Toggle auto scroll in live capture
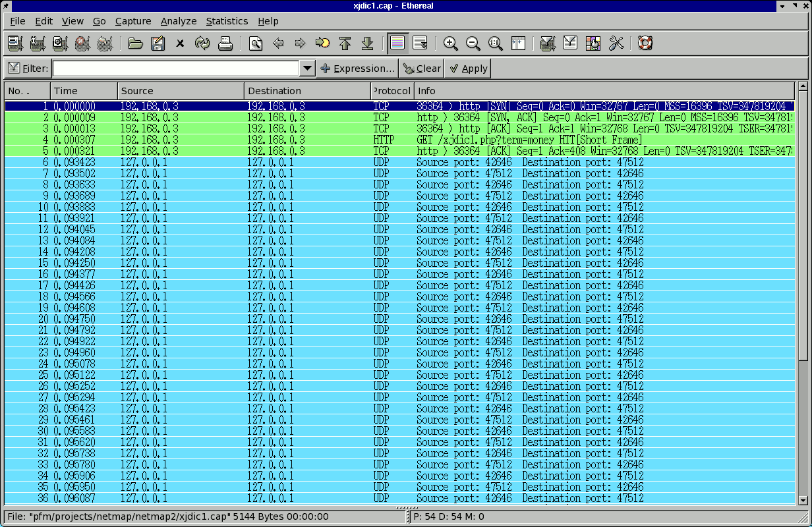 click(420, 43)
